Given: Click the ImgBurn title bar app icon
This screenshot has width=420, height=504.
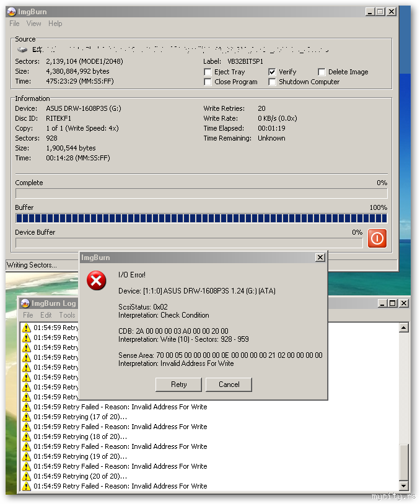Looking at the screenshot, I should point(11,12).
